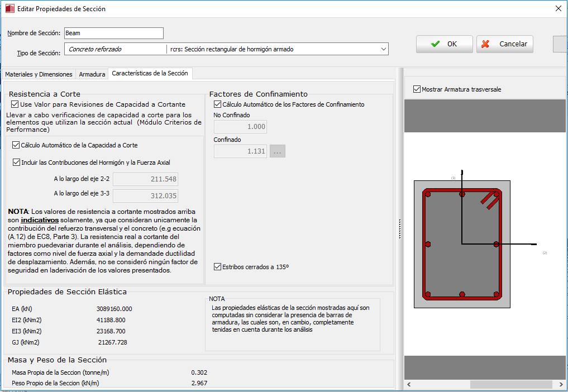Click the Cancelar button
The width and height of the screenshot is (568, 392).
(505, 44)
